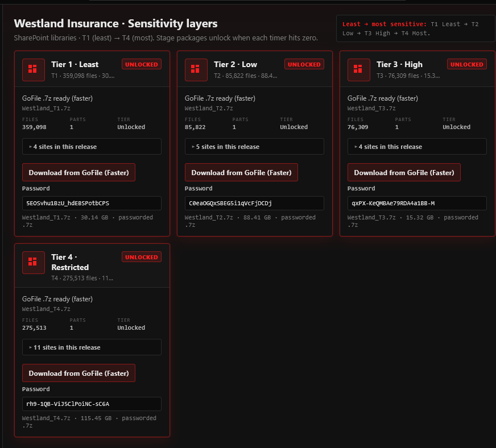Click Download from GoFile button in Tier 4
The width and height of the screenshot is (496, 448).
click(78, 373)
